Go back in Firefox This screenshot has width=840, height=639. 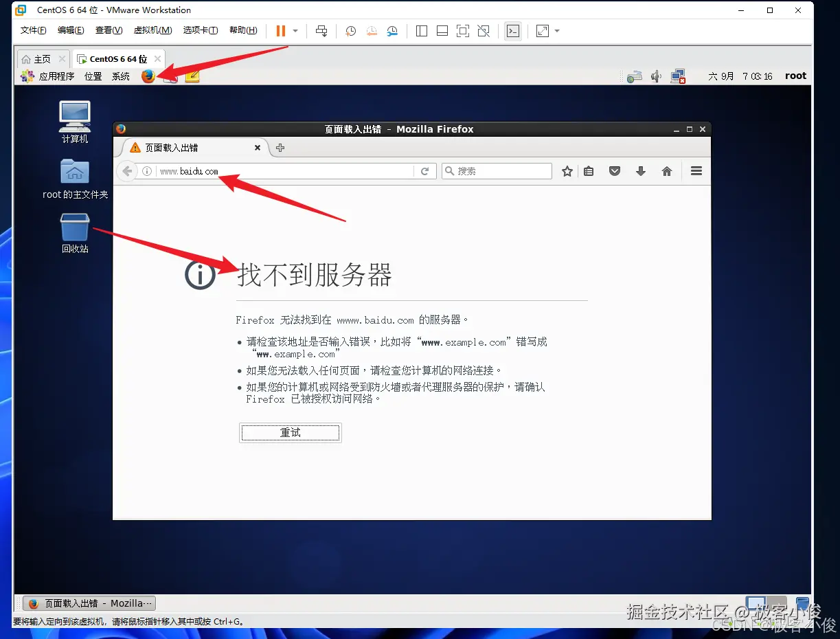click(x=126, y=171)
